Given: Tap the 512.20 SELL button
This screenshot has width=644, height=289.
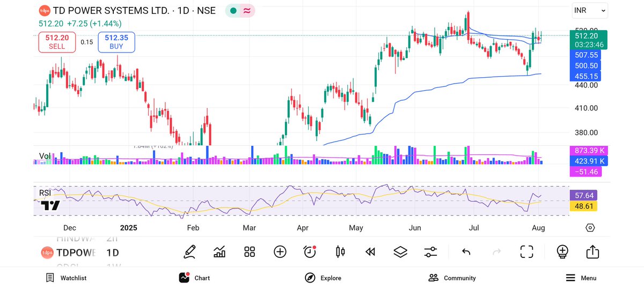Looking at the screenshot, I should (x=57, y=42).
